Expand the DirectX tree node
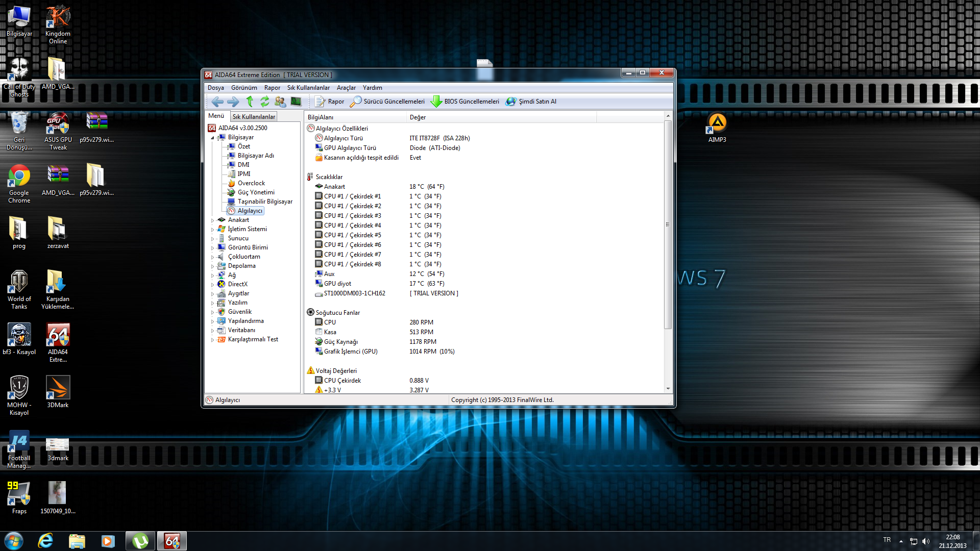This screenshot has height=551, width=980. click(x=213, y=285)
